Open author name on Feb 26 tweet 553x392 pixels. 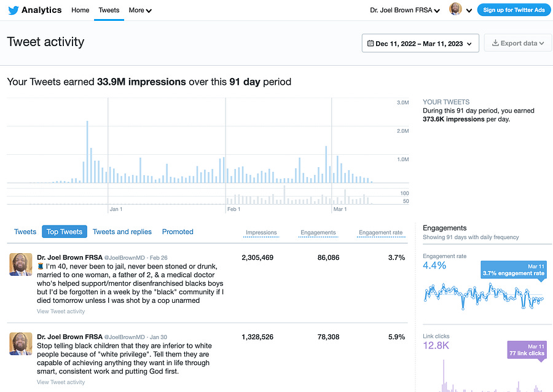pyautogui.click(x=69, y=257)
